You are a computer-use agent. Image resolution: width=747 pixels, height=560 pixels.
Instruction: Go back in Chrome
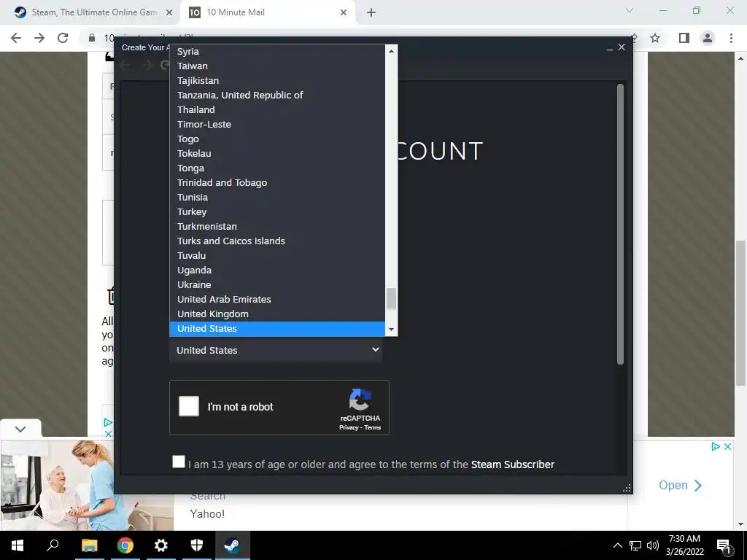pyautogui.click(x=16, y=38)
